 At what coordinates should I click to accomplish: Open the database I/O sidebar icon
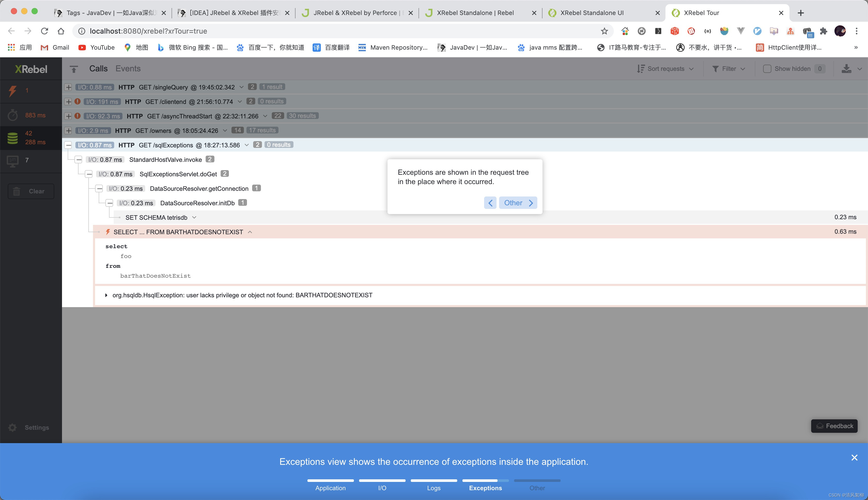13,138
